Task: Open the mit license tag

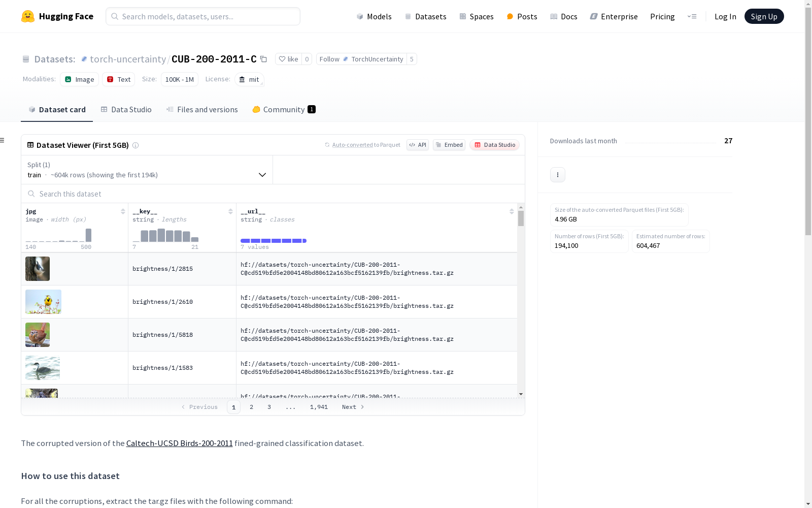Action: coord(249,79)
